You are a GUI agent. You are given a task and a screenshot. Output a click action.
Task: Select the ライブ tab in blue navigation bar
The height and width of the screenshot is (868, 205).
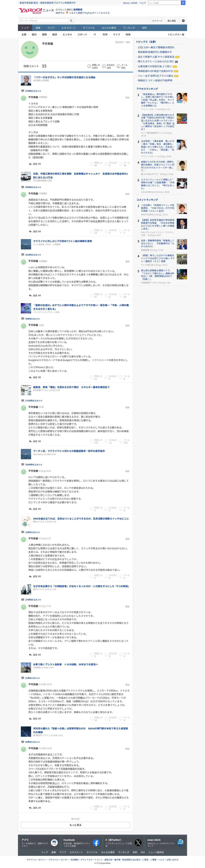pyautogui.click(x=51, y=28)
